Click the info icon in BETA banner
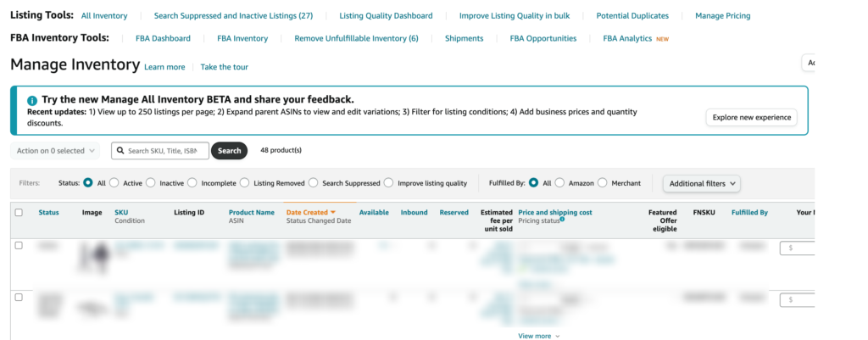Screen dimensions: 868x340 [32, 101]
